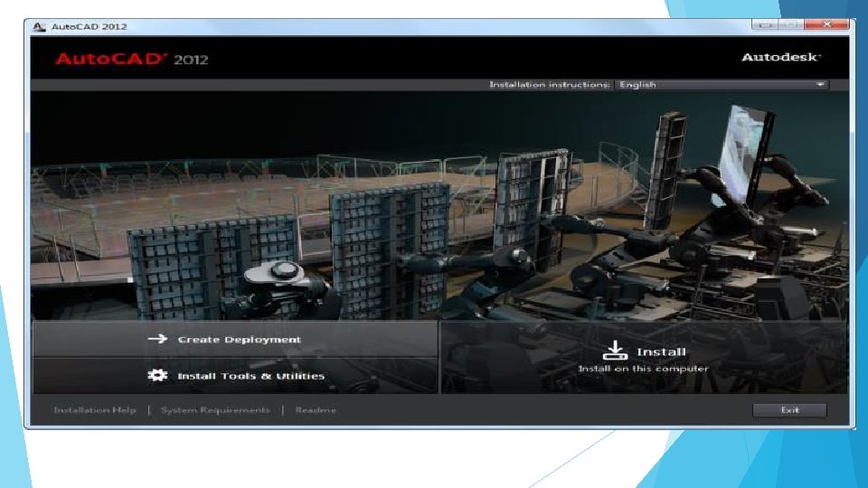Click the arrow icon beside Create Deployment
Image resolution: width=868 pixels, height=488 pixels.
[x=157, y=339]
